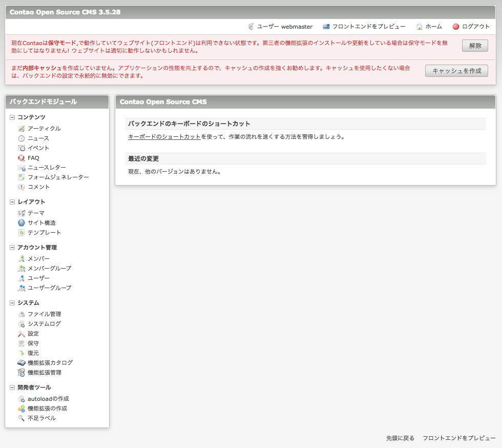502x448 pixels.
Task: Click the 設定 tools icon
Action: 22,334
